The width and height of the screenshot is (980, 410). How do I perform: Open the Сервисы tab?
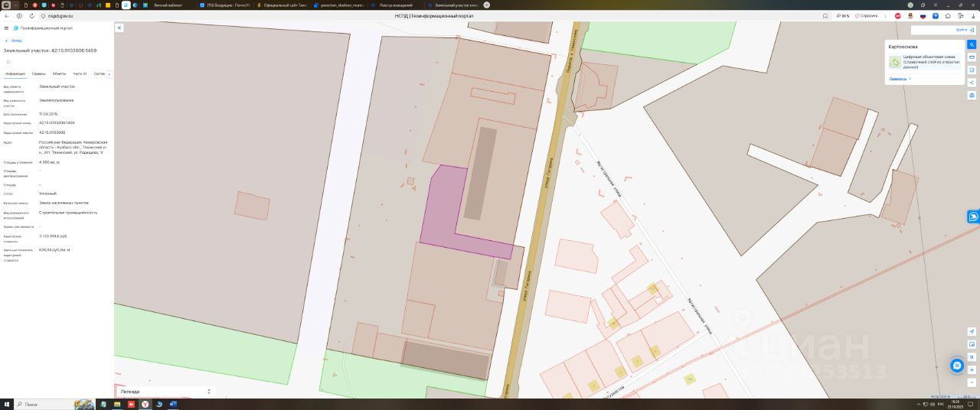(x=39, y=74)
